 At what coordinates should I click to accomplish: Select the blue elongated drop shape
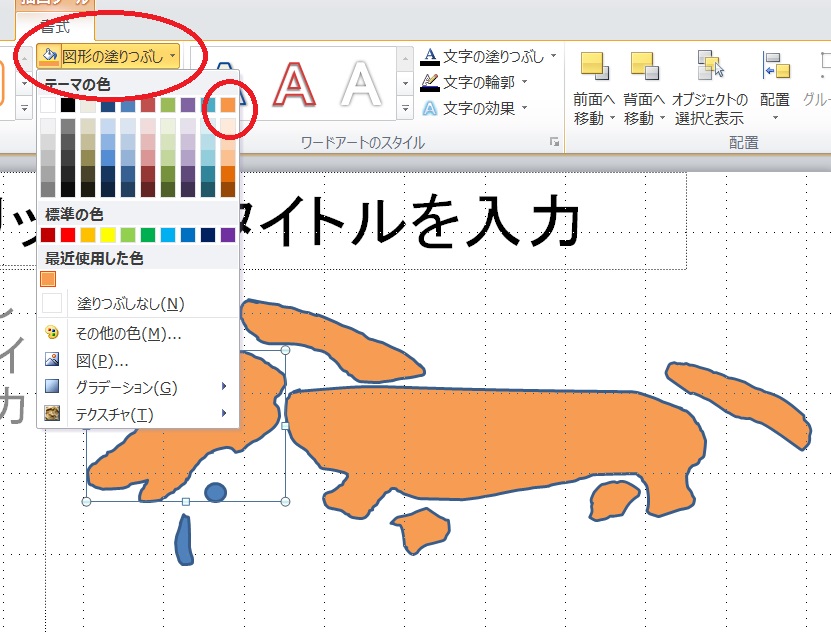[x=184, y=540]
